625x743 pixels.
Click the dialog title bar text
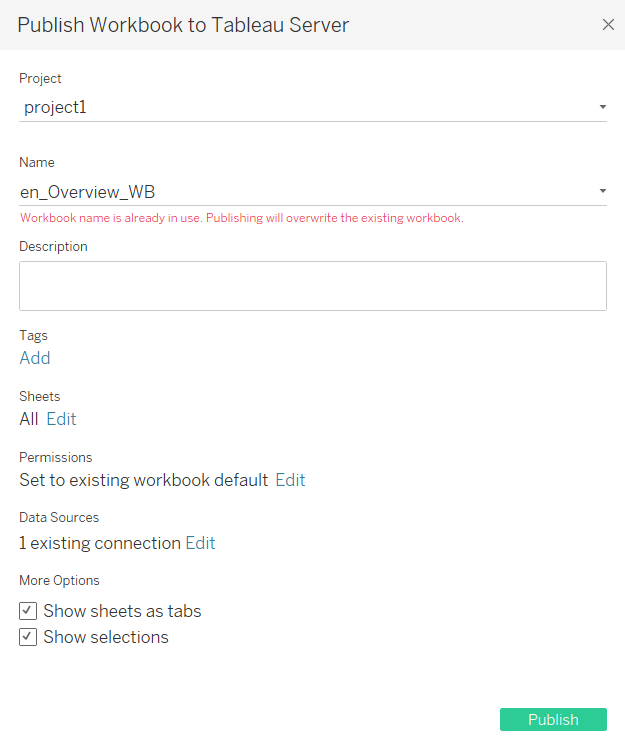(x=183, y=25)
